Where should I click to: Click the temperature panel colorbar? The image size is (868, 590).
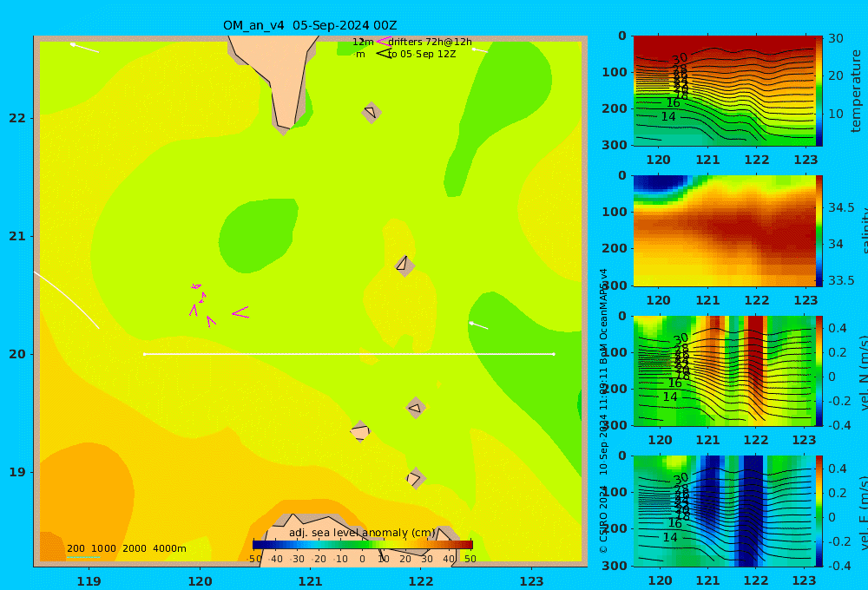(x=819, y=91)
